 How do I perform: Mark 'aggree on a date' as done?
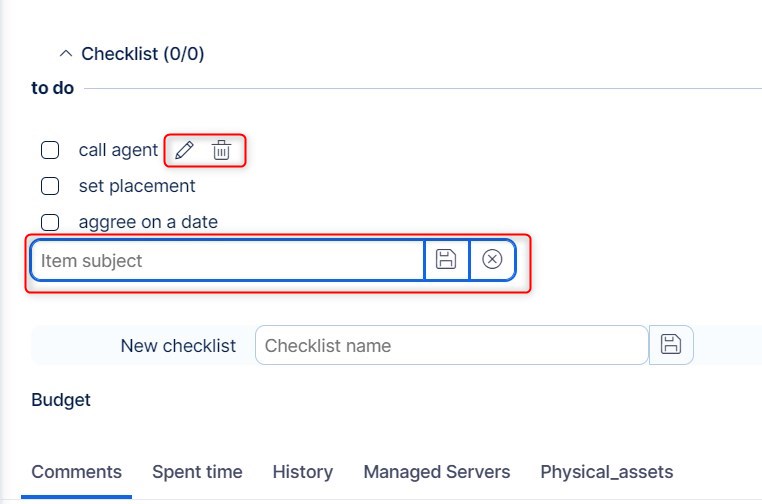pyautogui.click(x=49, y=222)
